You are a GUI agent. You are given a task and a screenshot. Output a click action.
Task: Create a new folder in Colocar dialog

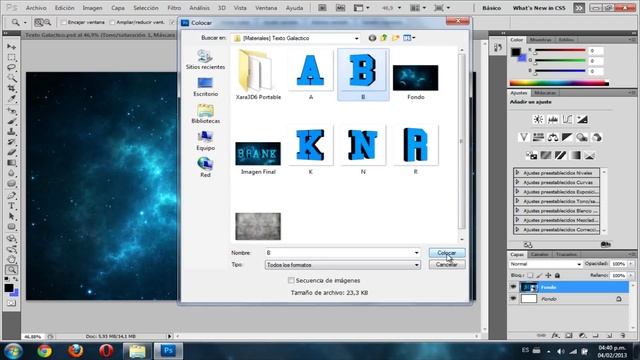click(x=396, y=38)
